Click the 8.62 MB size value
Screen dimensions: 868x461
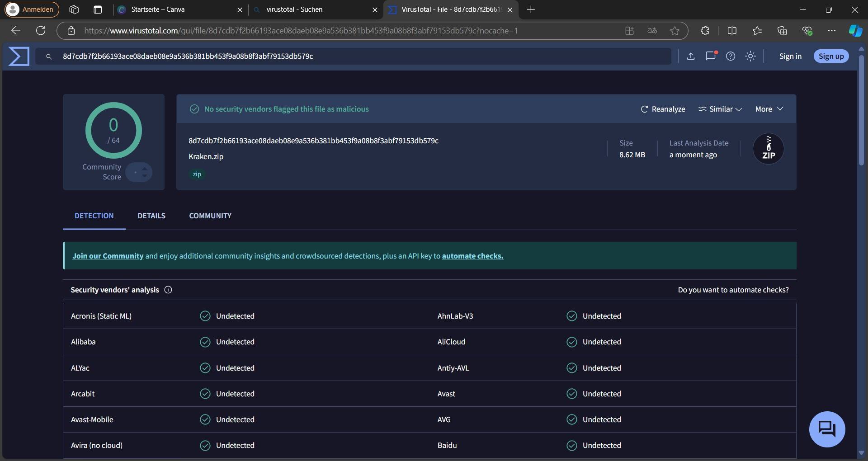pyautogui.click(x=632, y=155)
